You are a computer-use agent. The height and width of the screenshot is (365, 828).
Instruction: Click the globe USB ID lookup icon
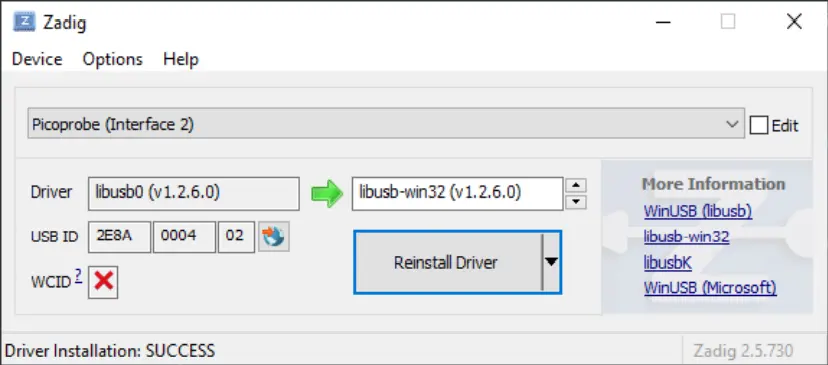274,237
